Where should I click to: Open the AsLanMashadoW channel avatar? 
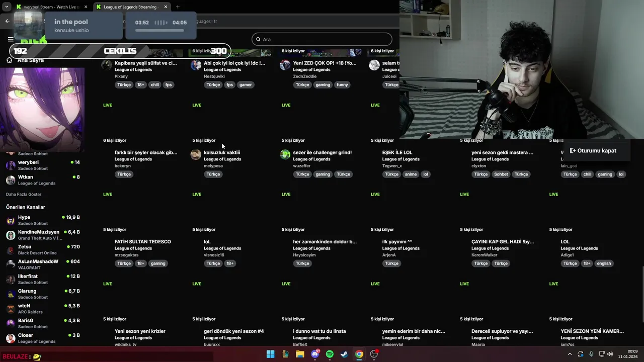click(x=11, y=264)
